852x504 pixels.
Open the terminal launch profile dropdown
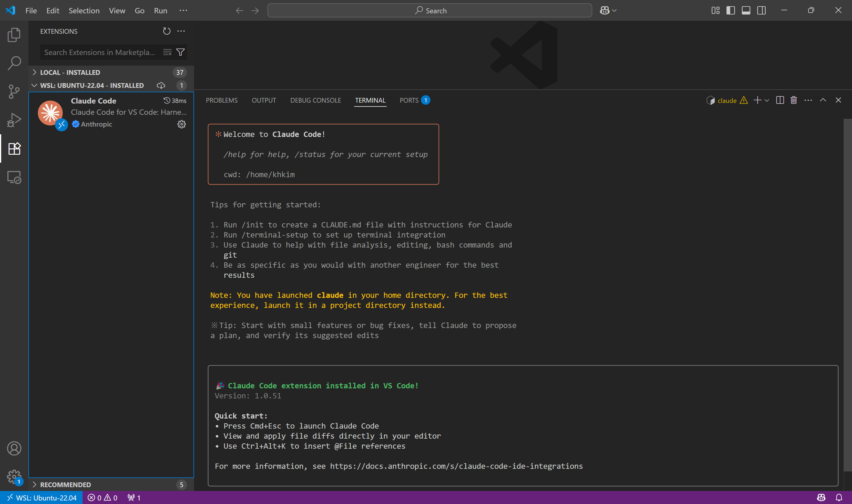coord(767,100)
